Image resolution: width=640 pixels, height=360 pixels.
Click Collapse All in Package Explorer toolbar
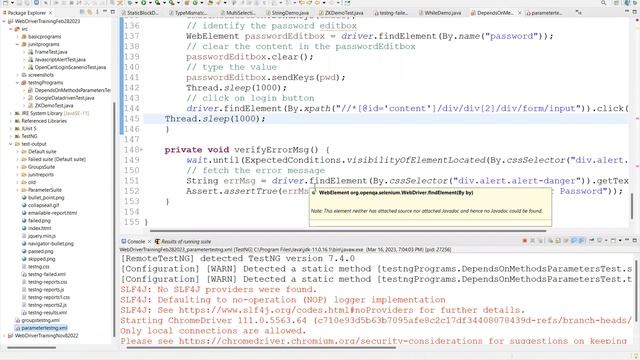point(82,12)
